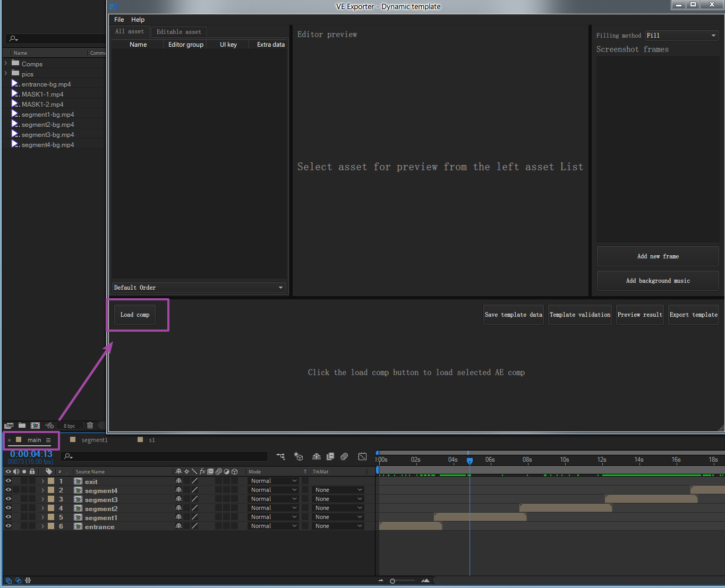This screenshot has height=588, width=725.
Task: Open the Help menu
Action: (138, 20)
